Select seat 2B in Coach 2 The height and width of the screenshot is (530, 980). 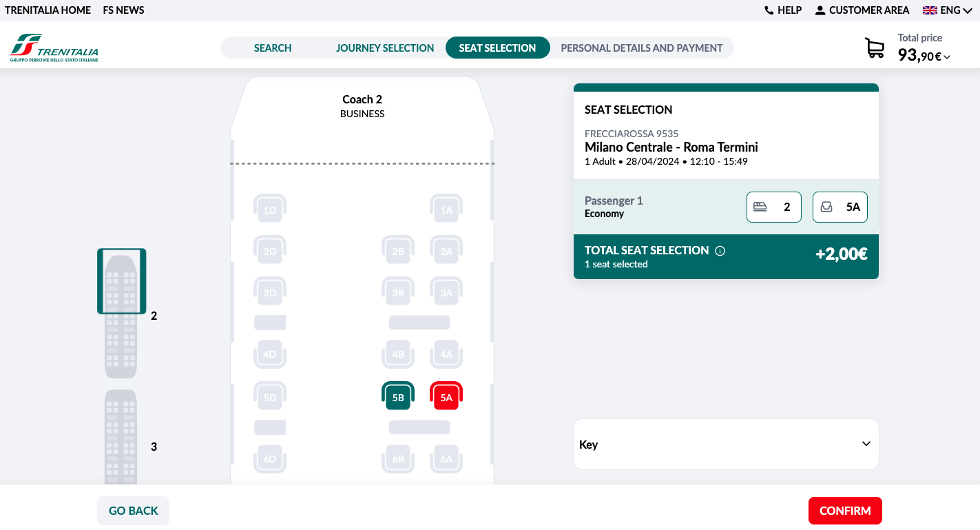click(398, 251)
